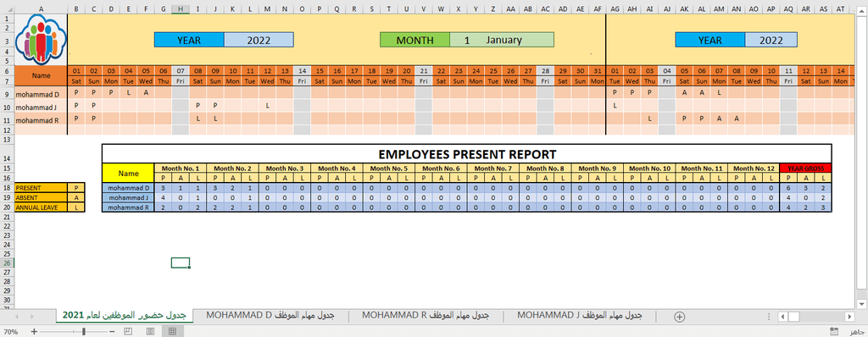Click the ABSENT legend cell
The height and width of the screenshot is (337, 868).
pyautogui.click(x=41, y=197)
